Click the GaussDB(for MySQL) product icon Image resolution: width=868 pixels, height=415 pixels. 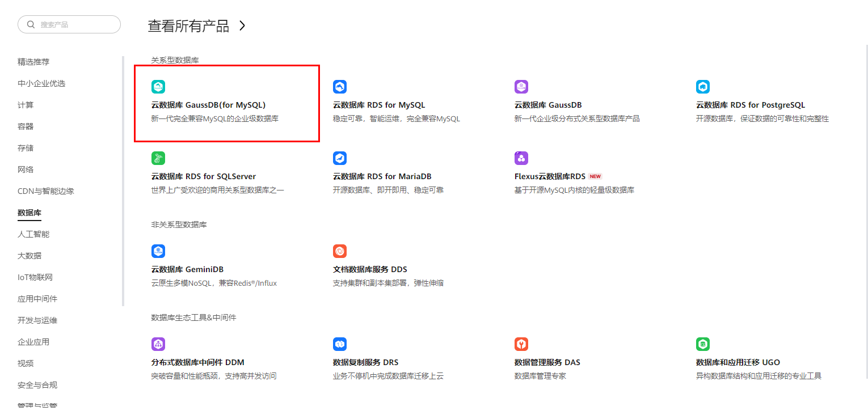click(158, 87)
